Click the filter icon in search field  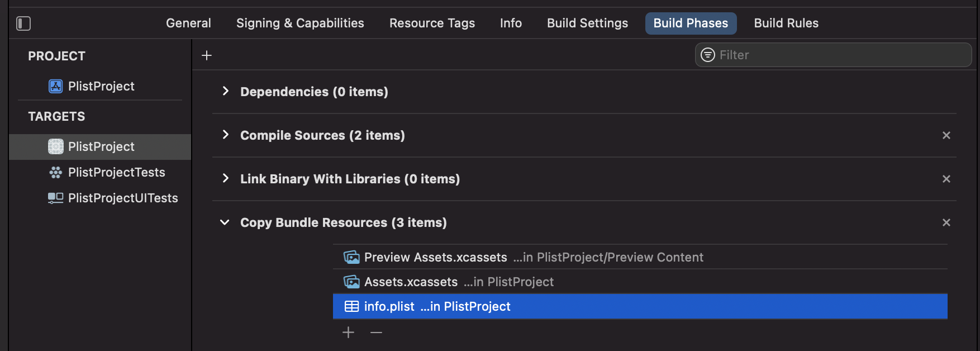tap(708, 55)
